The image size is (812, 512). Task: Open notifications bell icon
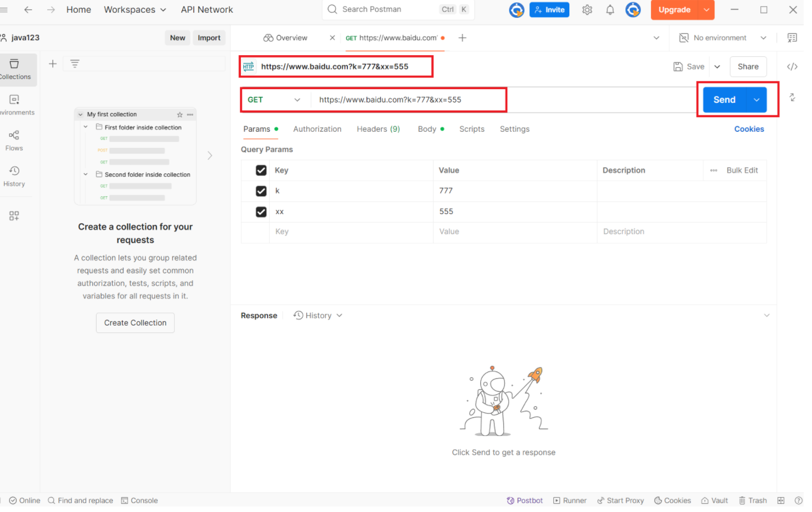point(610,10)
